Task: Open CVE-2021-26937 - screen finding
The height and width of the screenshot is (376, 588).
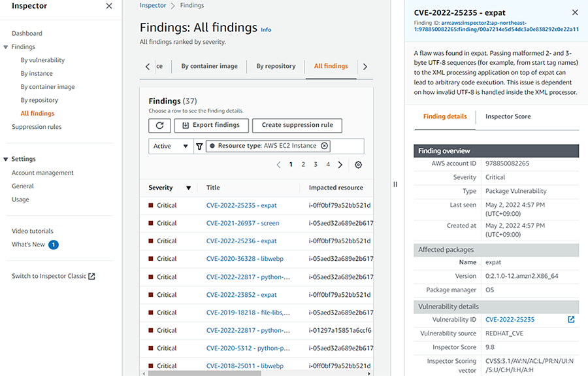Action: pos(242,223)
